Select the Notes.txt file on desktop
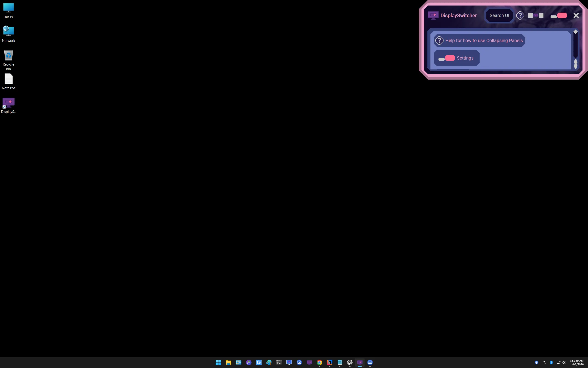Screen dimensions: 588x368 (x=8, y=82)
